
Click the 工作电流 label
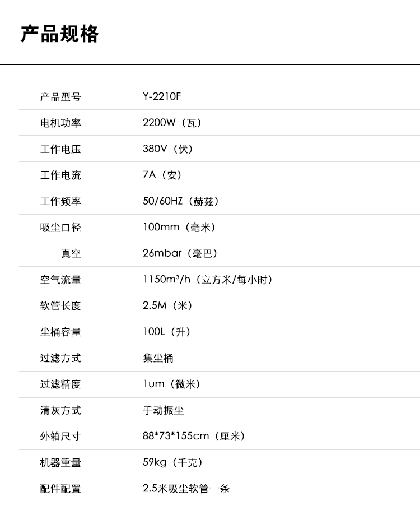(x=60, y=175)
